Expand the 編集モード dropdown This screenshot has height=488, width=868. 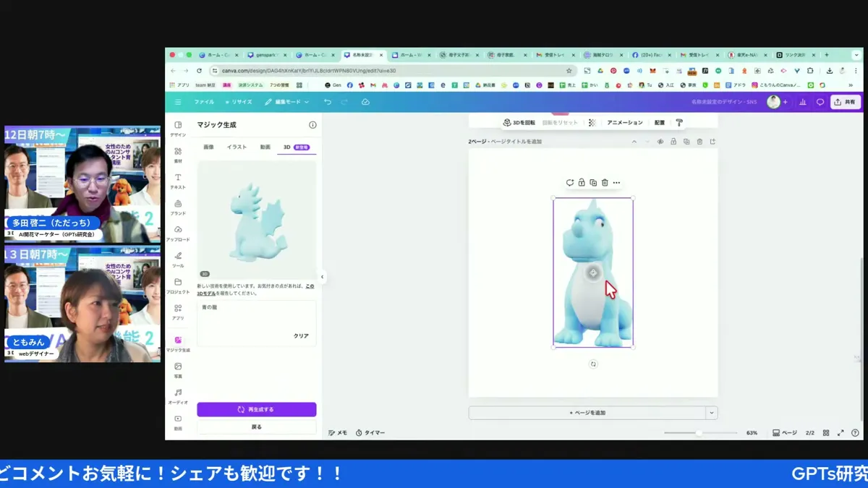coord(287,102)
